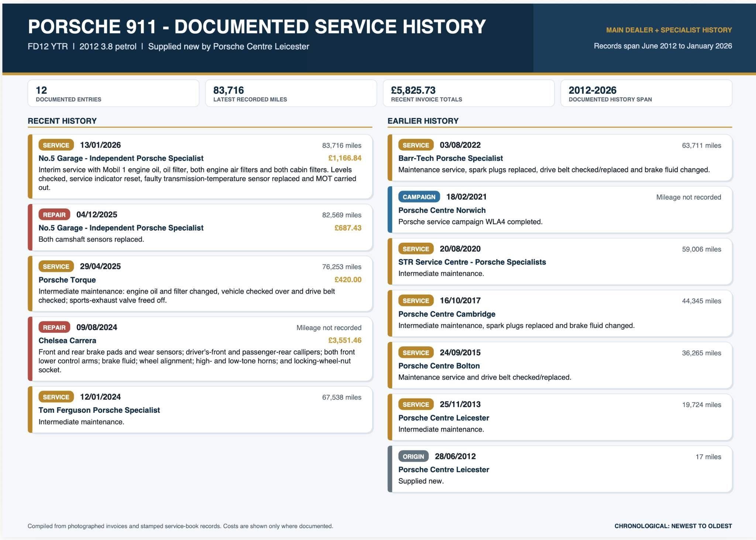
Task: Click the SERVICE badge on the 16/10/2017 entry
Action: point(416,301)
